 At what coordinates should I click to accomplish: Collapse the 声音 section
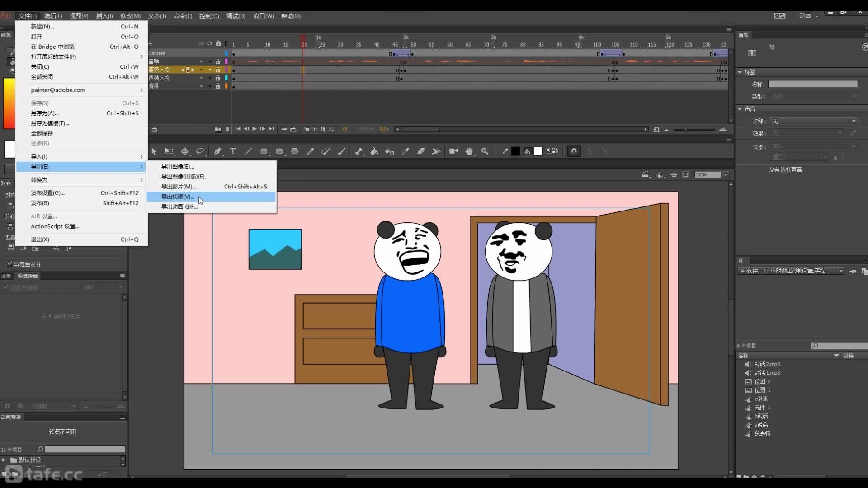pos(740,109)
